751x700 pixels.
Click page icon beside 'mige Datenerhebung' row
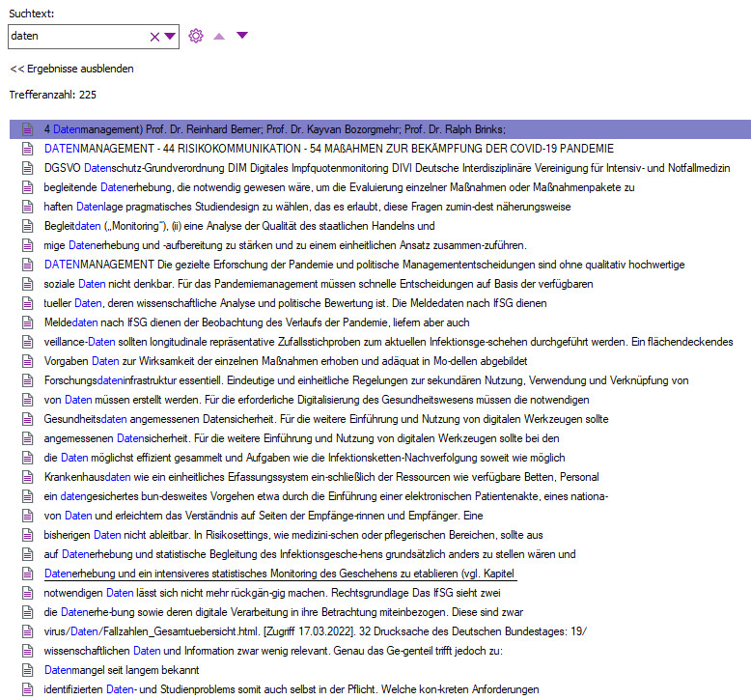(28, 245)
